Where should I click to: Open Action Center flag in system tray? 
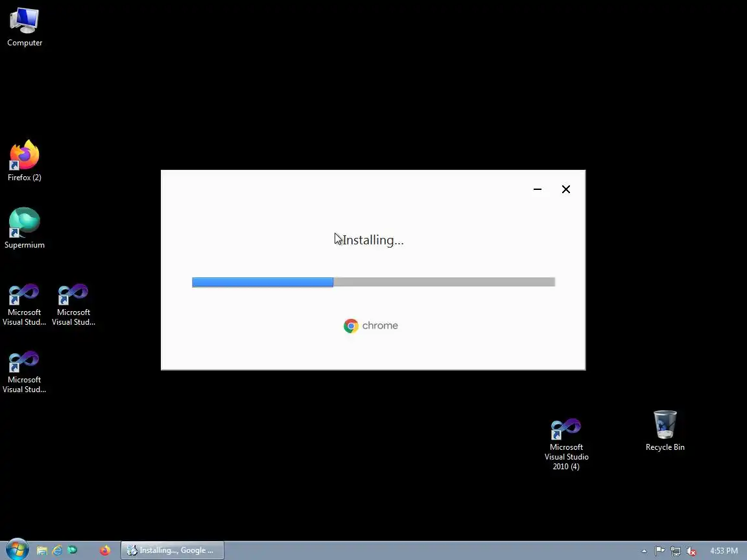(660, 551)
